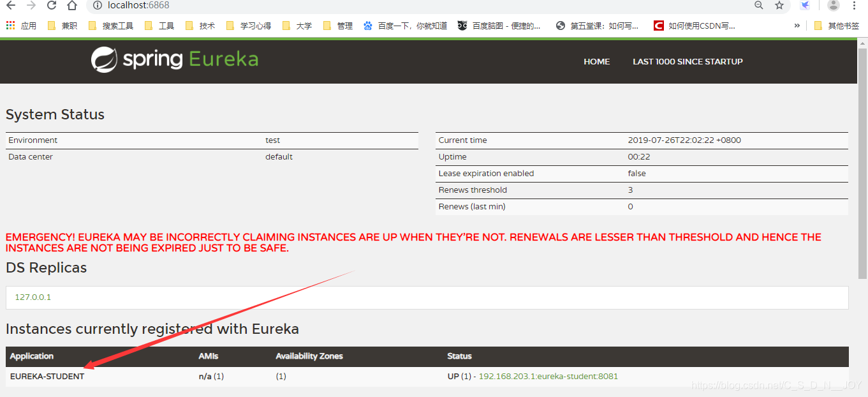Open the 兼职 bookmark folder

tap(63, 26)
